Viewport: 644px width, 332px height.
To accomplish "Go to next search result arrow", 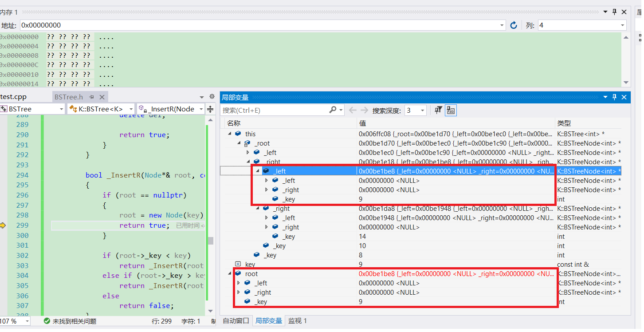I will [364, 110].
